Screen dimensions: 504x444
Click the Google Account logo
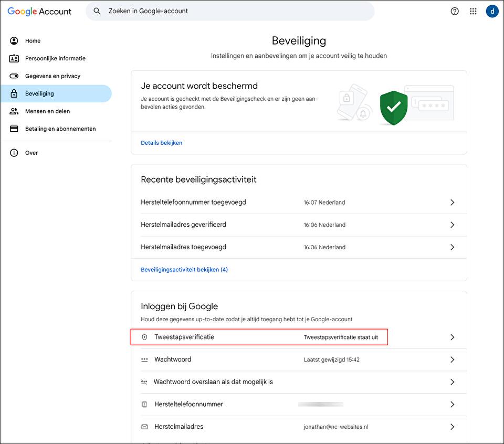pyautogui.click(x=39, y=11)
